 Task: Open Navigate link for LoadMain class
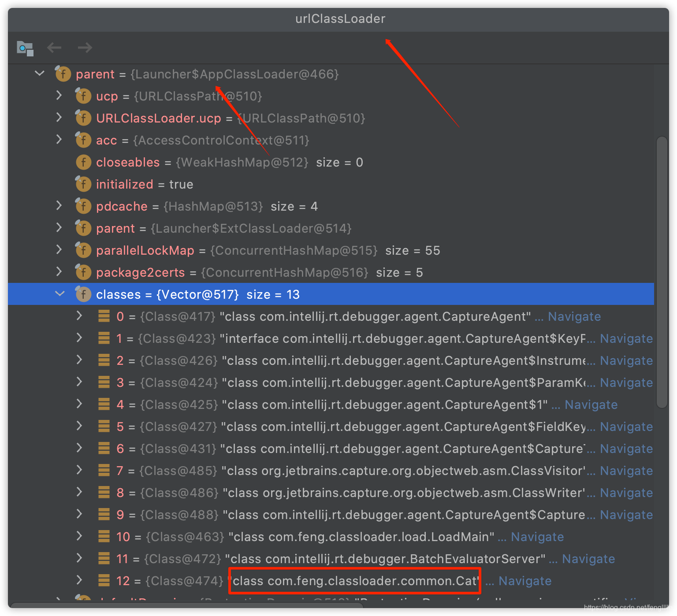click(x=537, y=536)
